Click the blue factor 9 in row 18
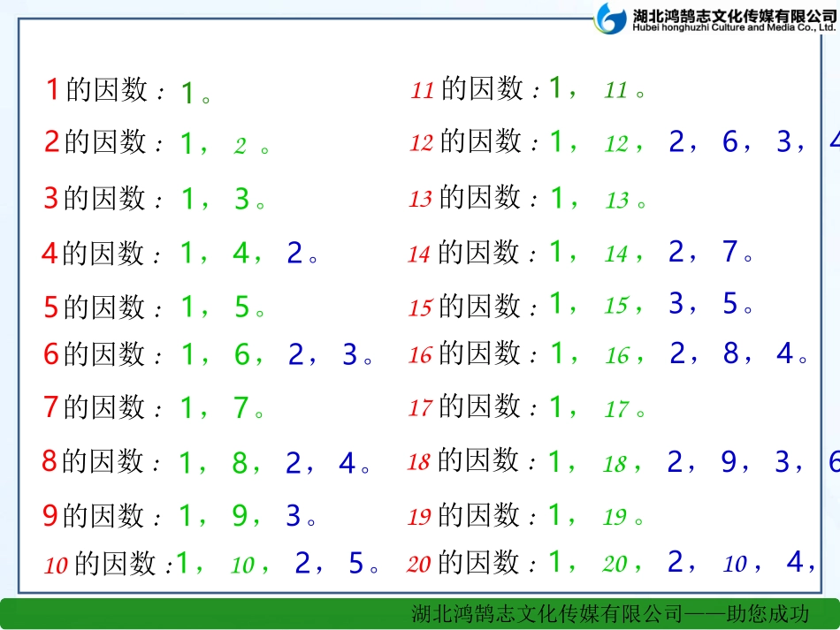Image resolution: width=840 pixels, height=630 pixels. [729, 461]
